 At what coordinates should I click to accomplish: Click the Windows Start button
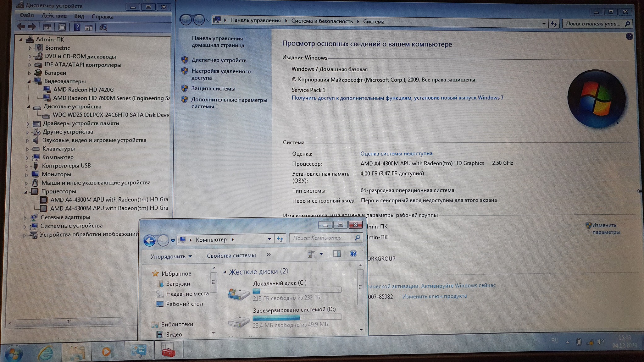coord(14,353)
